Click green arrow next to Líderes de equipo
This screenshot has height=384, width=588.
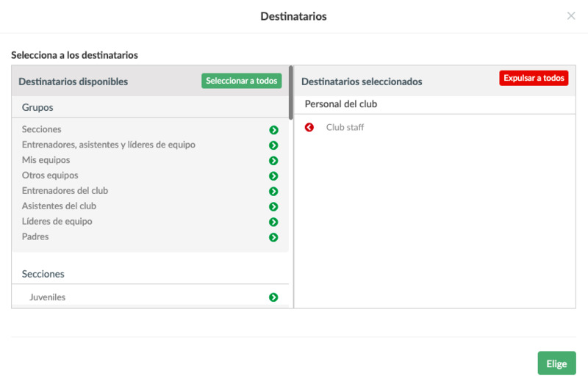pyautogui.click(x=273, y=222)
